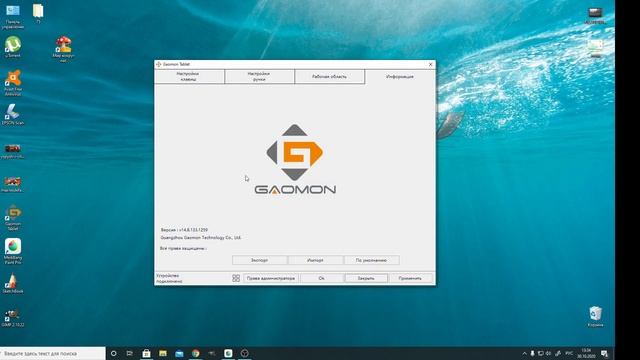Viewport: 640px width, 360px height.
Task: Select the Gaomon Tablet desktop shortcut
Action: point(13,218)
